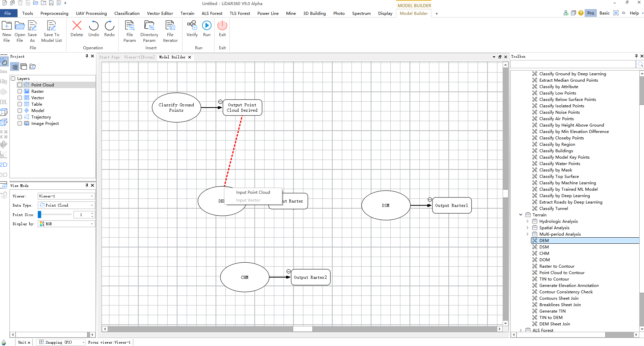Select the Classify Ground Points node

click(176, 108)
